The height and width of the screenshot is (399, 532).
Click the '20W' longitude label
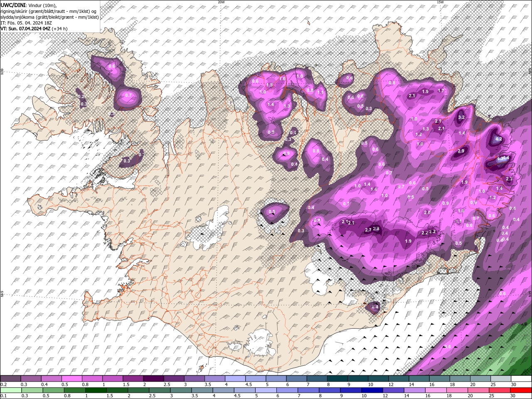coord(221,2)
